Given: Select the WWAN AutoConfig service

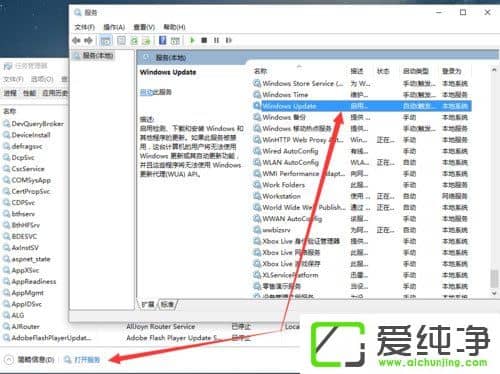Looking at the screenshot, I should (x=362, y=219).
